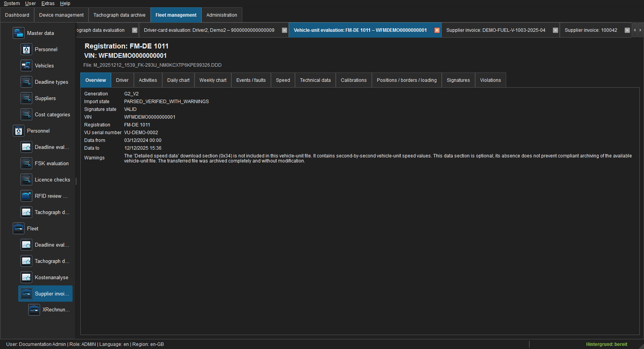This screenshot has height=349, width=644.
Task: Open Cost categories icon
Action: coord(26,114)
